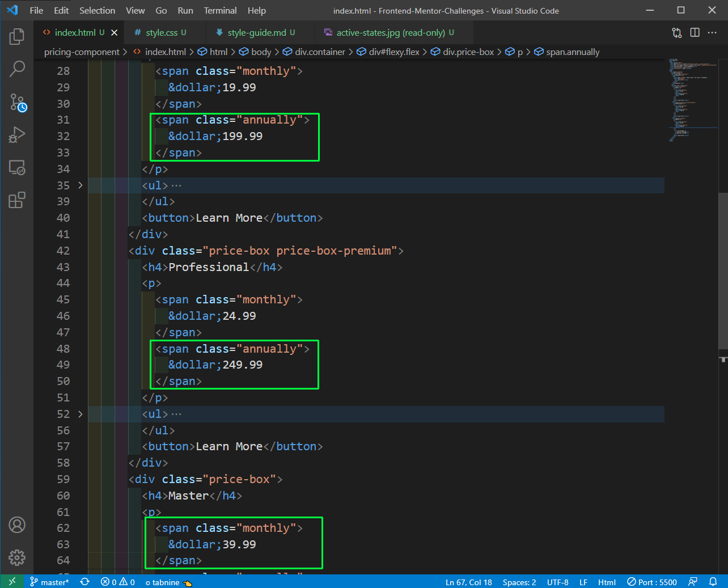728x588 pixels.
Task: Switch to the style-guide.md tab
Action: (x=256, y=33)
